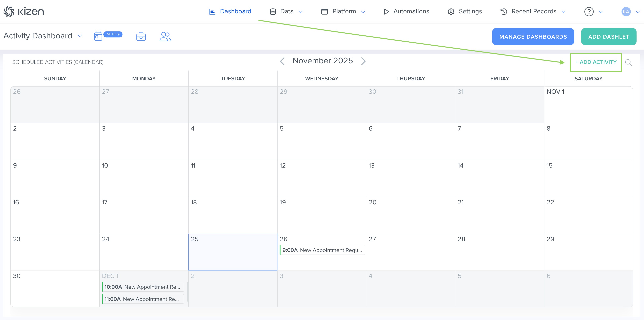This screenshot has width=644, height=320.
Task: Go to the Settings menu item
Action: coord(465,12)
